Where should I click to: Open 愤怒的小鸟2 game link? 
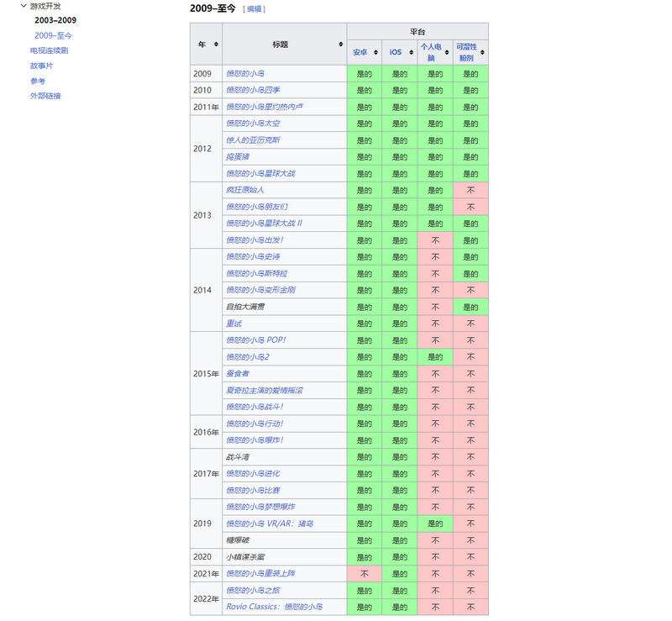(x=248, y=357)
